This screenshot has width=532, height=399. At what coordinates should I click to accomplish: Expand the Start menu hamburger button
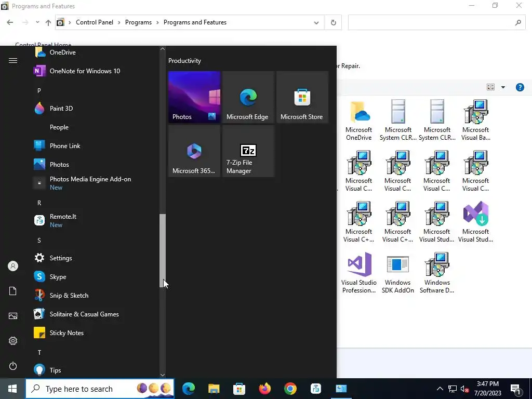click(x=13, y=60)
